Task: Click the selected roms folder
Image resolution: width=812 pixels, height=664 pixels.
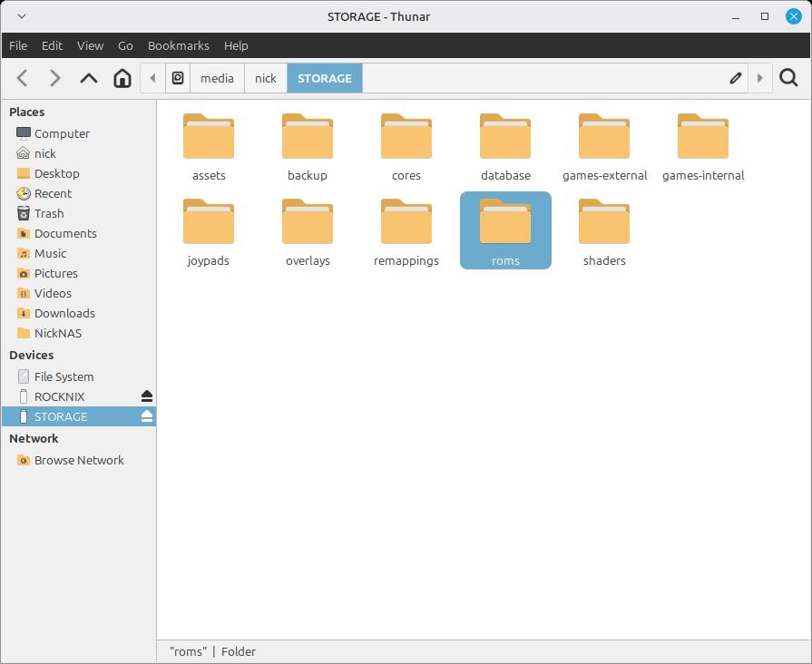Action: click(505, 230)
